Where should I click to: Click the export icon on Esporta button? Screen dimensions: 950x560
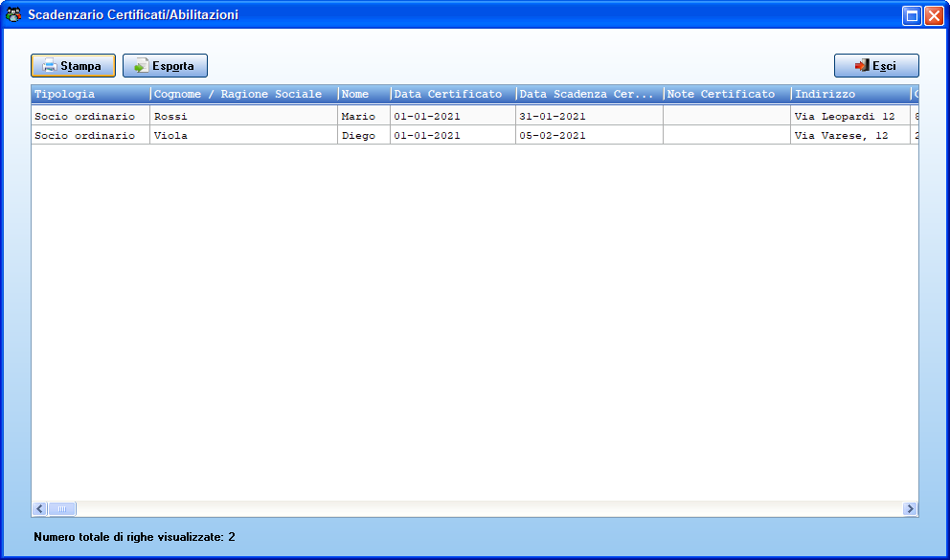141,65
